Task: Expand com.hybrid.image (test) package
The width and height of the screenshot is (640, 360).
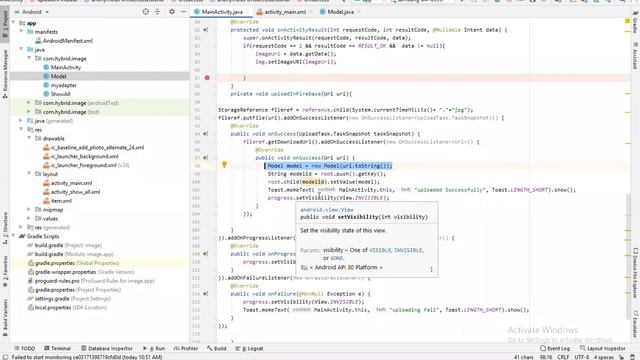Action: point(29,112)
